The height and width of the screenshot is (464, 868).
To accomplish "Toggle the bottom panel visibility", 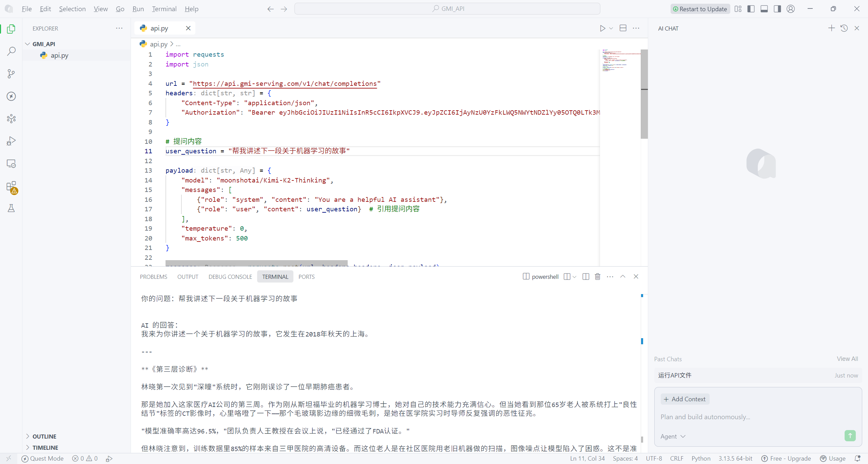I will [x=764, y=9].
